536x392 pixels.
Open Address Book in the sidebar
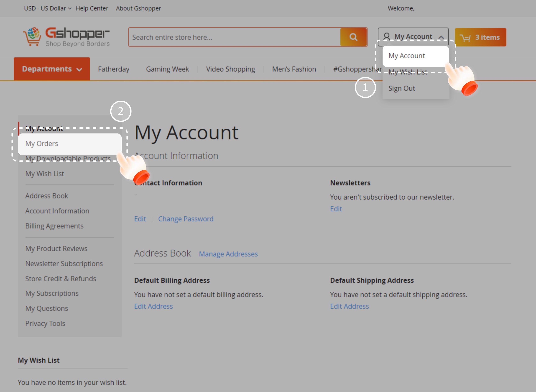[x=47, y=196]
